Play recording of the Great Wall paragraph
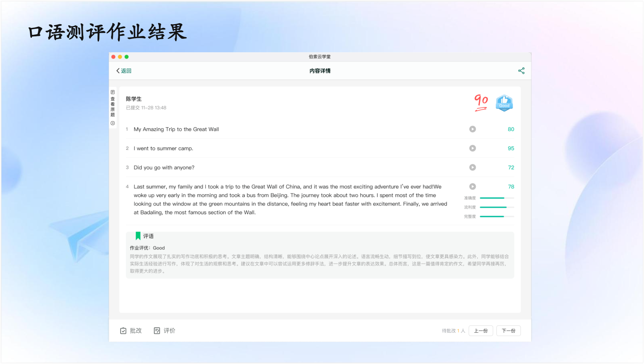Image resolution: width=644 pixels, height=364 pixels. click(472, 187)
